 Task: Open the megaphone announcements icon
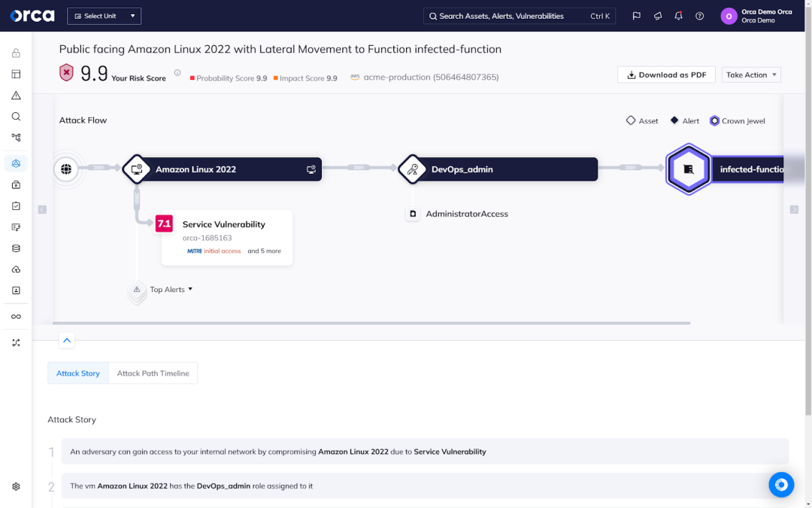658,16
